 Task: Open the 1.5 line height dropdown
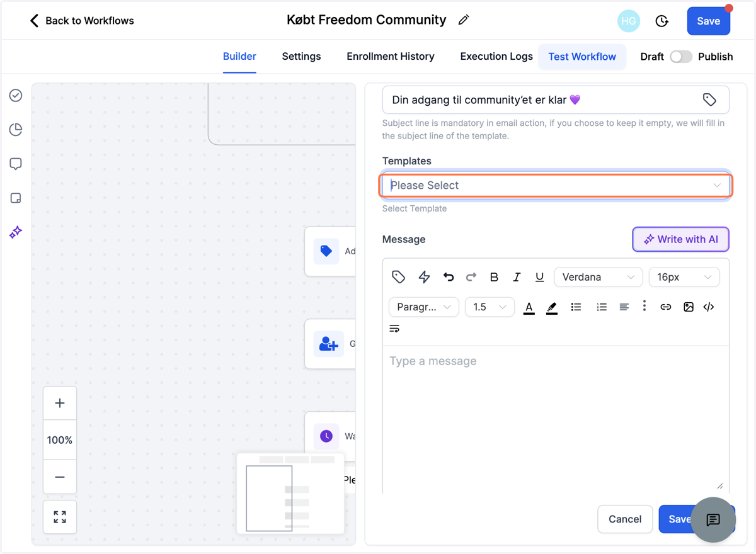(x=490, y=307)
